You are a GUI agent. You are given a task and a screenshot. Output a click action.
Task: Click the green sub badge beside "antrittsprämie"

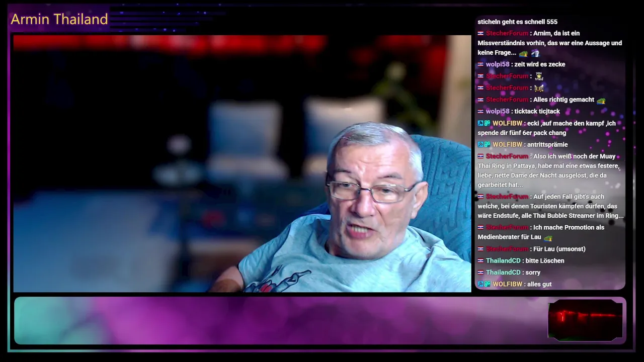click(x=487, y=145)
